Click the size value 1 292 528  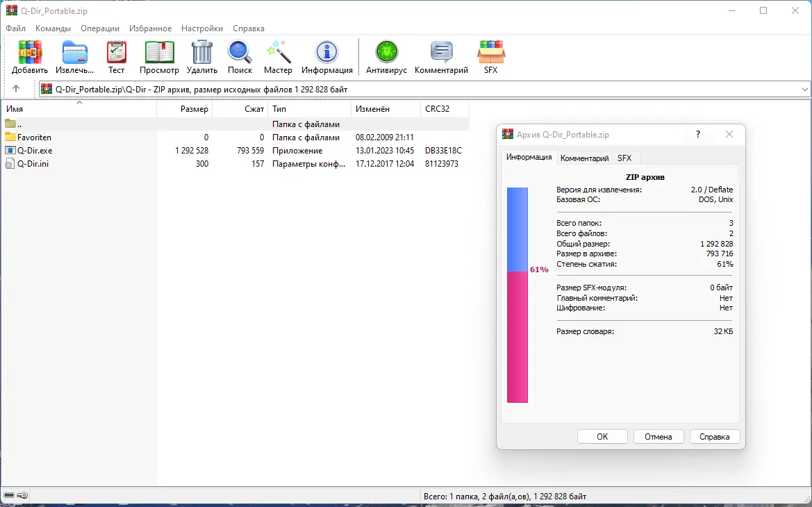pyautogui.click(x=192, y=150)
